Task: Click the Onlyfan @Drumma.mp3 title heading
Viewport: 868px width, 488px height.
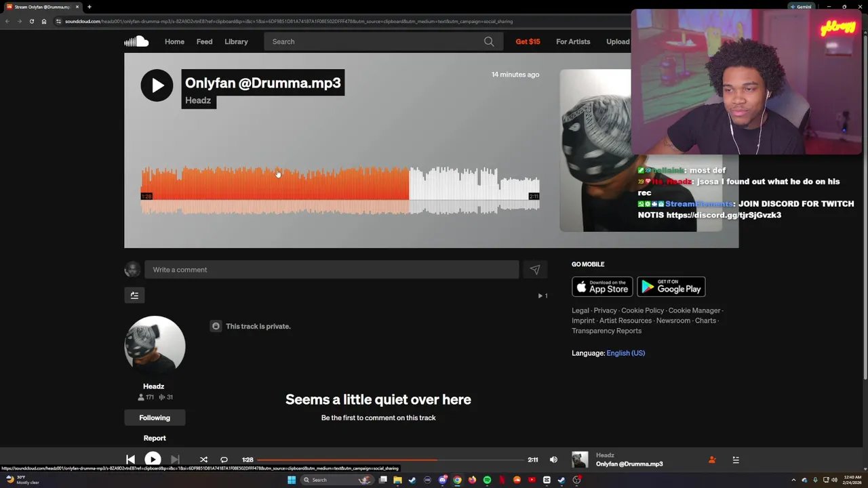Action: [263, 83]
